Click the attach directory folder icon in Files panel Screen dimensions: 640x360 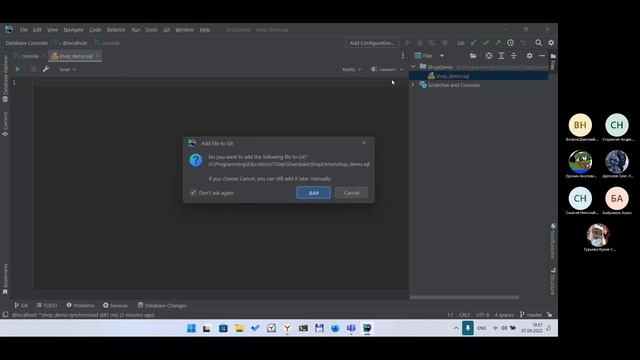(473, 56)
